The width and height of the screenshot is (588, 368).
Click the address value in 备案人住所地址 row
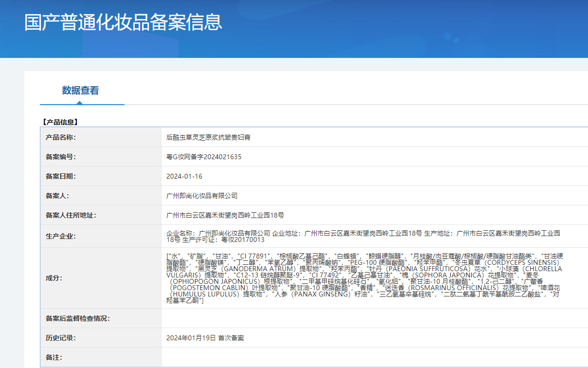pos(225,215)
